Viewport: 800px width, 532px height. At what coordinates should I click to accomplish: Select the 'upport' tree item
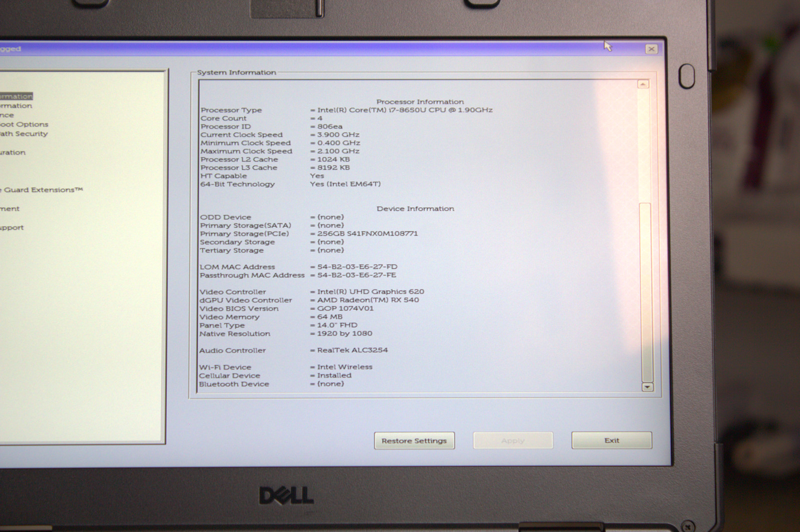point(11,228)
